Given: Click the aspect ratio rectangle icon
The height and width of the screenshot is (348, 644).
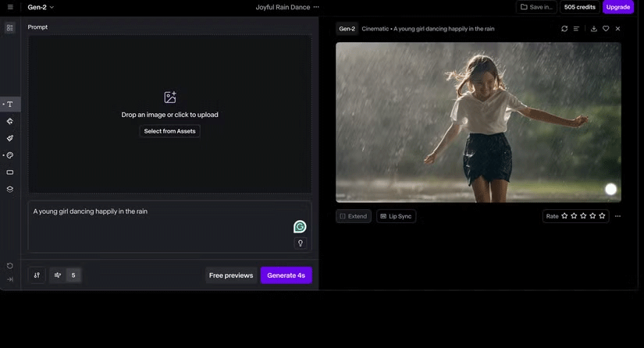Looking at the screenshot, I should pyautogui.click(x=10, y=172).
